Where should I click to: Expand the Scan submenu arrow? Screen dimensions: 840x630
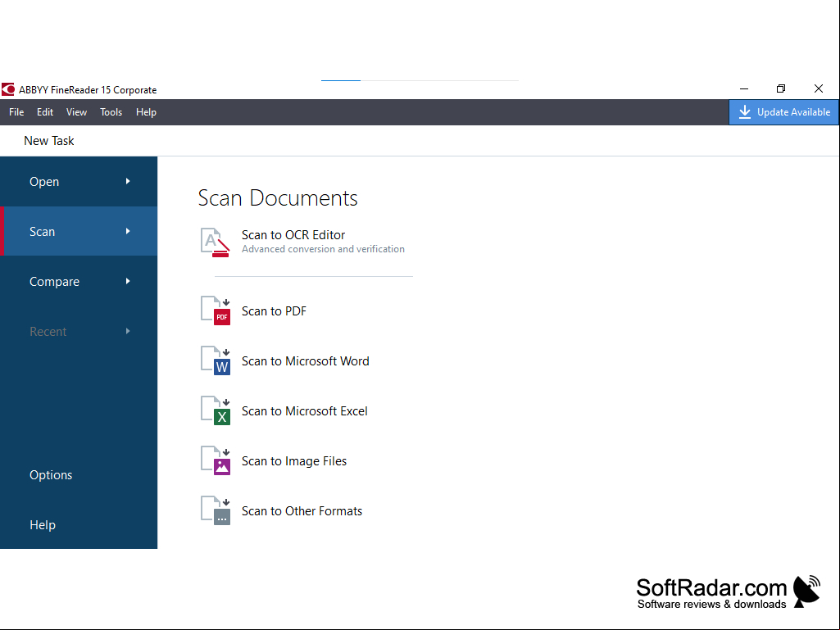(x=128, y=231)
